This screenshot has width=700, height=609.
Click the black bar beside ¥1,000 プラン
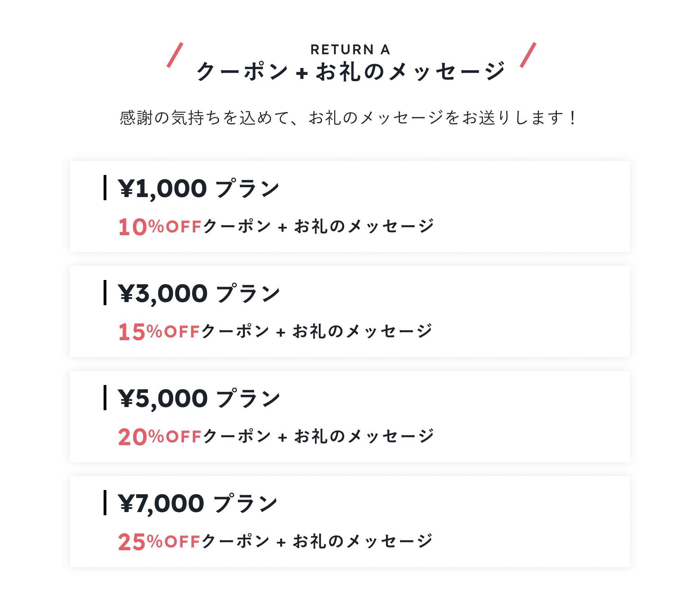[x=105, y=188]
